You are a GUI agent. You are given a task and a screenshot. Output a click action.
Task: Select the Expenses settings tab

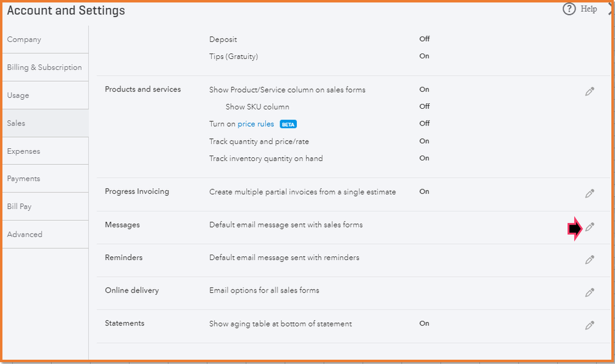click(x=23, y=151)
